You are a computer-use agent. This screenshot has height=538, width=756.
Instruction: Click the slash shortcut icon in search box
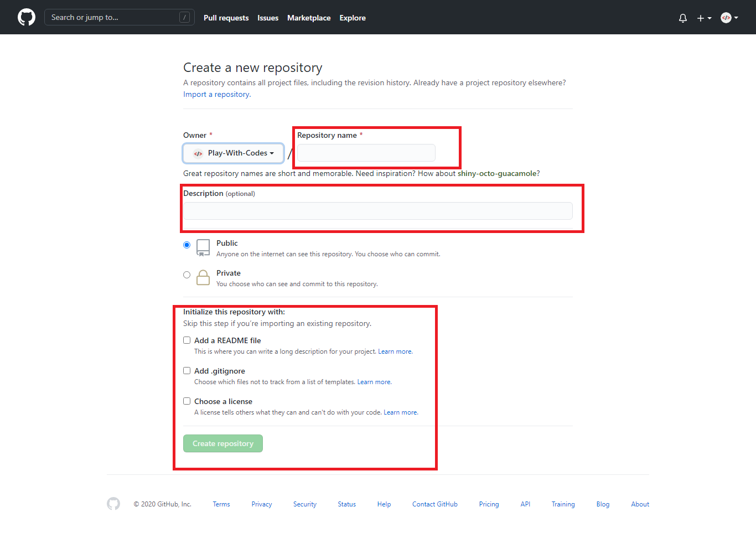(185, 17)
